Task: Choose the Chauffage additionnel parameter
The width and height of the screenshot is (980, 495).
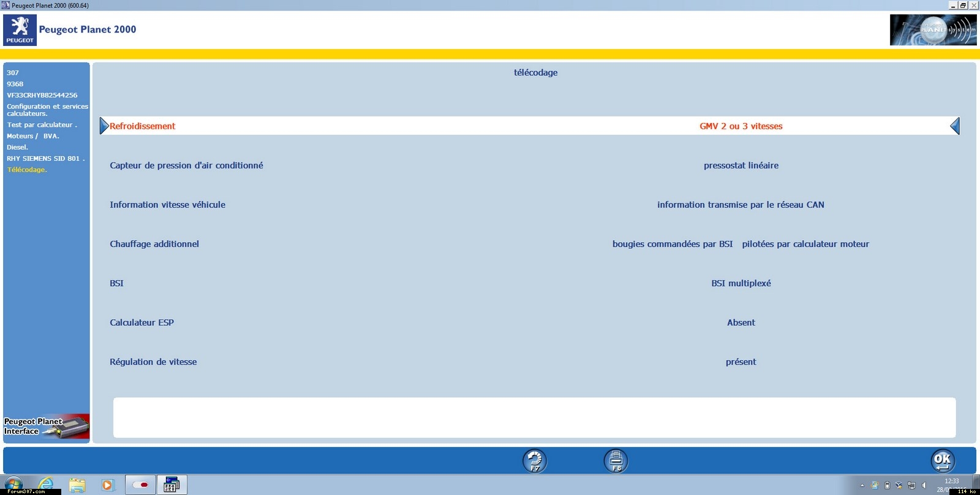Action: tap(154, 244)
